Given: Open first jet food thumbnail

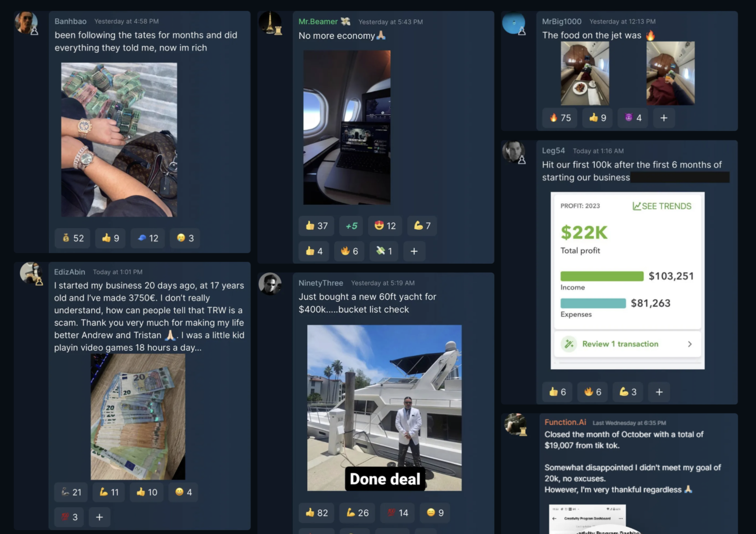Looking at the screenshot, I should (585, 73).
